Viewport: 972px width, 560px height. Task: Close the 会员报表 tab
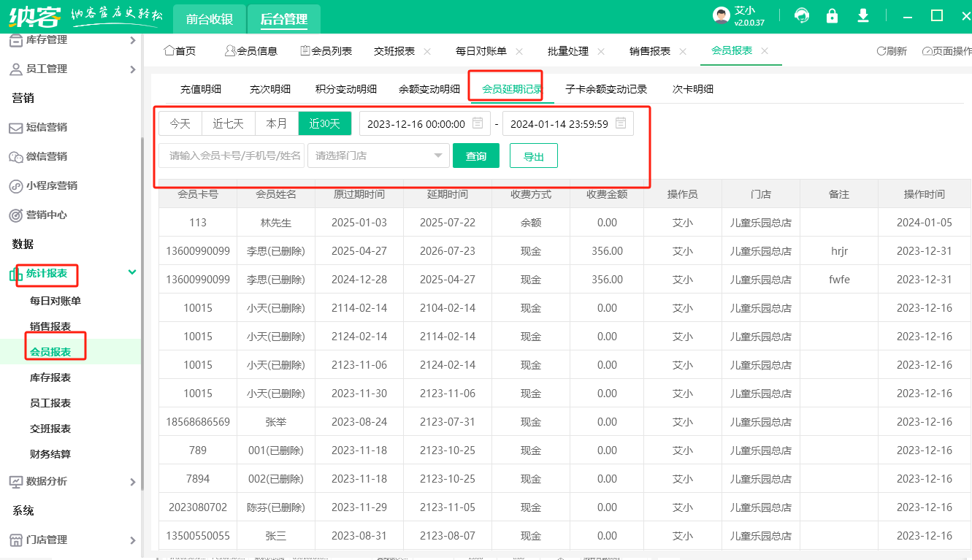click(x=765, y=51)
